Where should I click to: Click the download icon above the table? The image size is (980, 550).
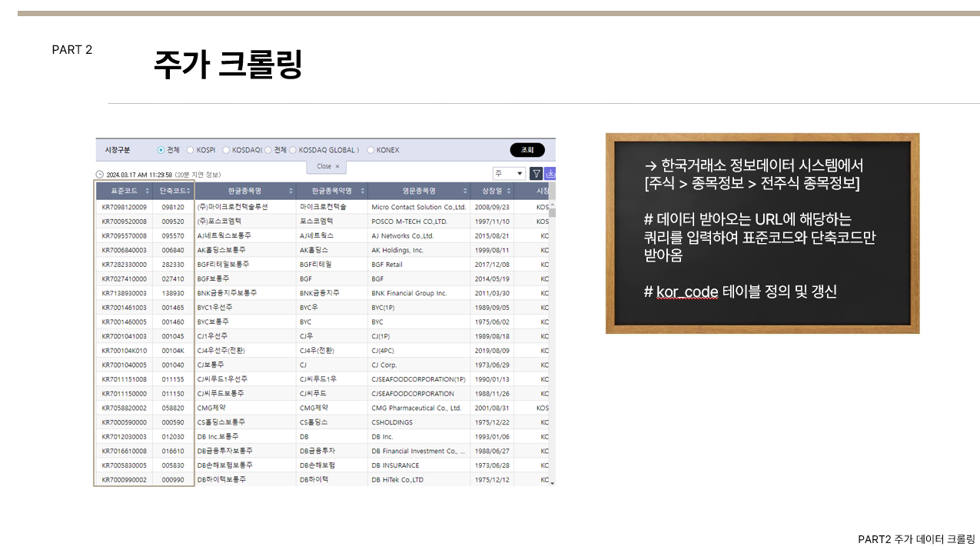(x=550, y=174)
